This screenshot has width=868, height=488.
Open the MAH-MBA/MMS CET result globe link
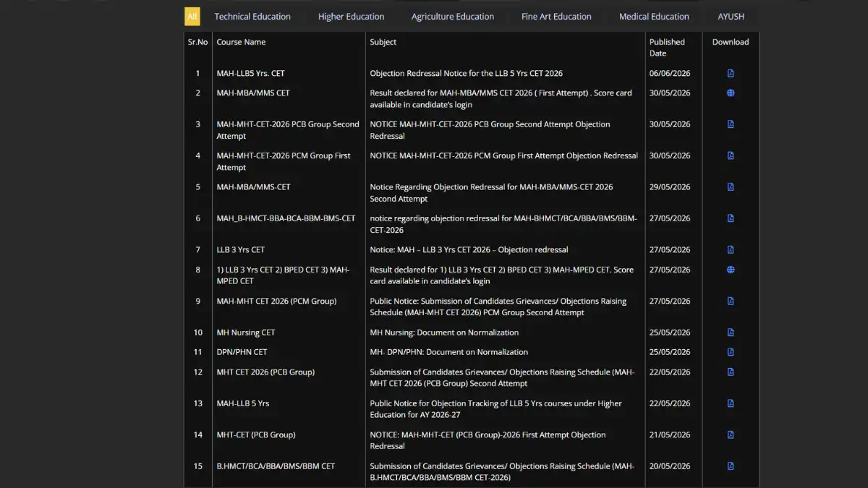tap(731, 93)
